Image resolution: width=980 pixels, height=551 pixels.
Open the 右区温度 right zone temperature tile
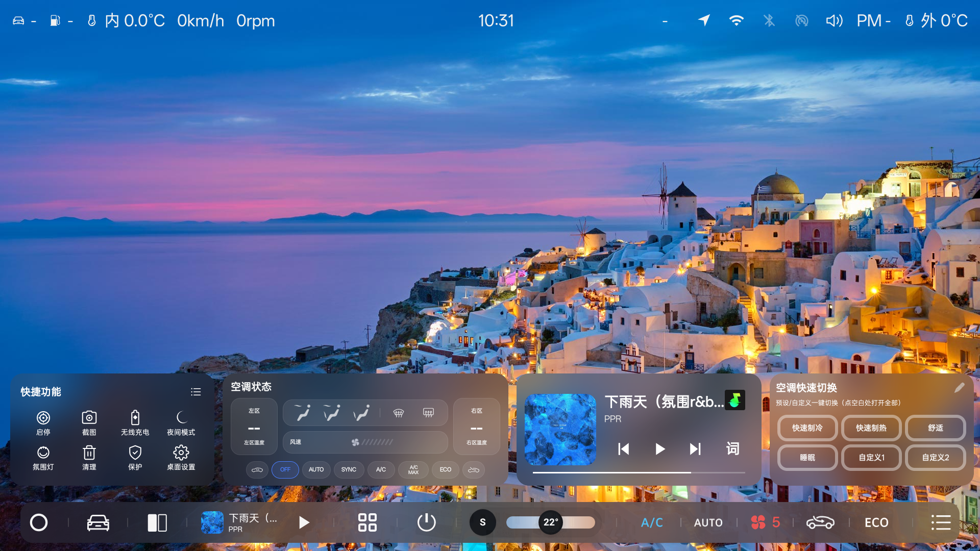[x=477, y=427]
